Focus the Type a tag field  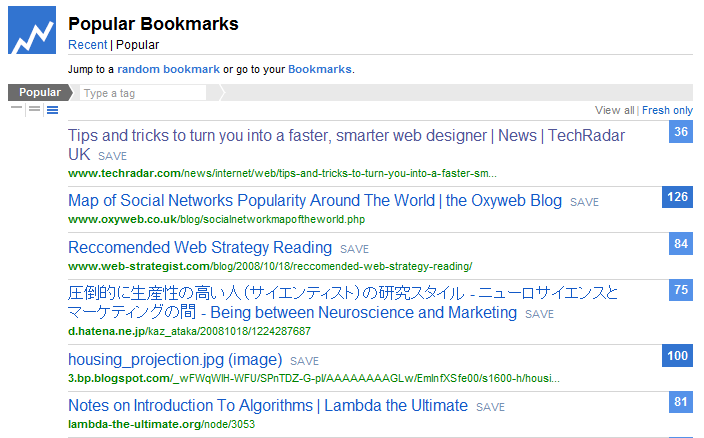143,93
